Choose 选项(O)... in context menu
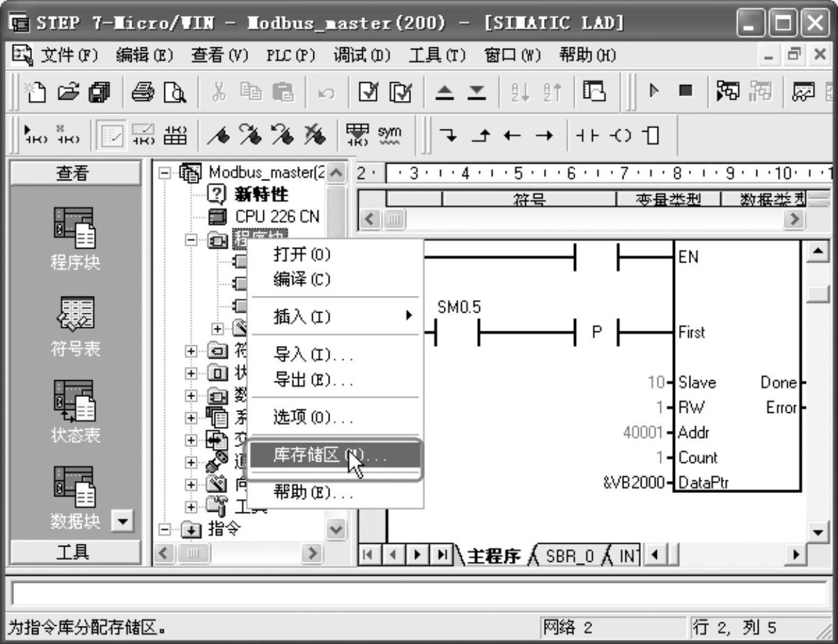838x644 pixels. (335, 418)
